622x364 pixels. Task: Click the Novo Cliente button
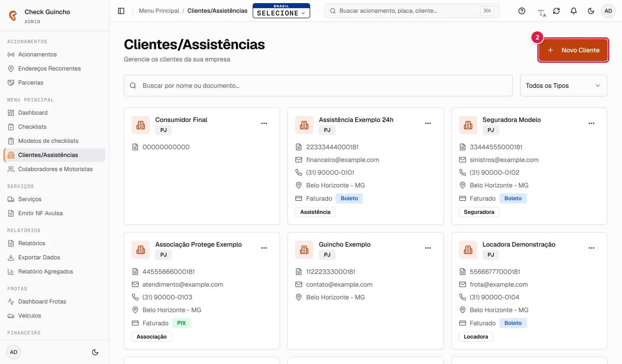pos(573,50)
